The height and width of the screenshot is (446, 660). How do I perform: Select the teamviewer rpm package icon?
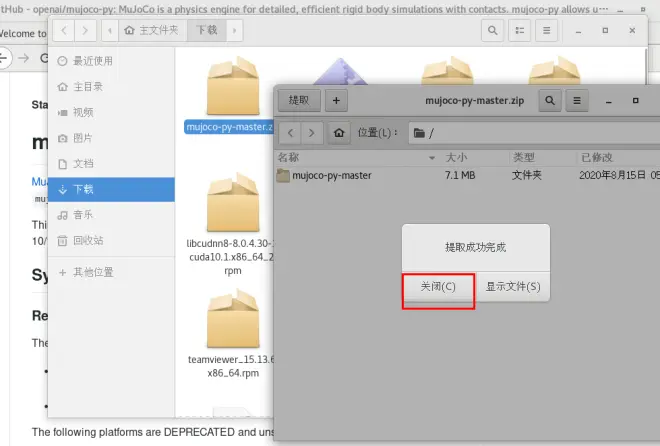coord(233,319)
